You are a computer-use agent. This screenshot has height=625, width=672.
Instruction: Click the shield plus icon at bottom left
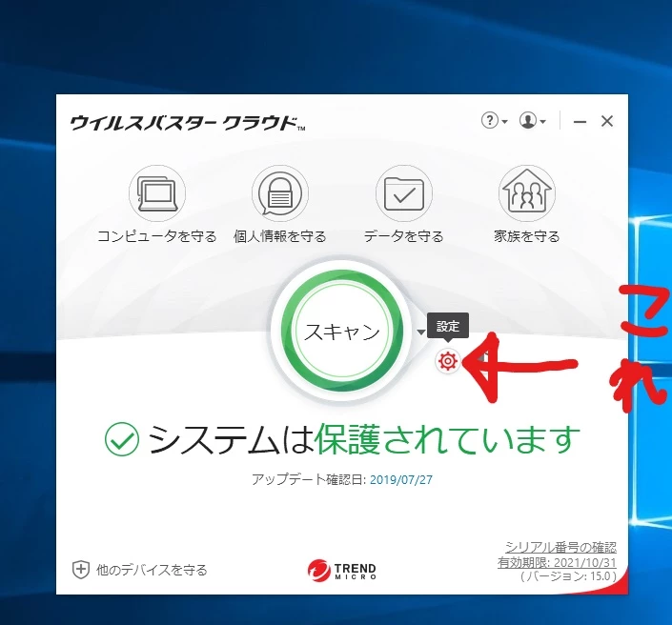[x=81, y=570]
